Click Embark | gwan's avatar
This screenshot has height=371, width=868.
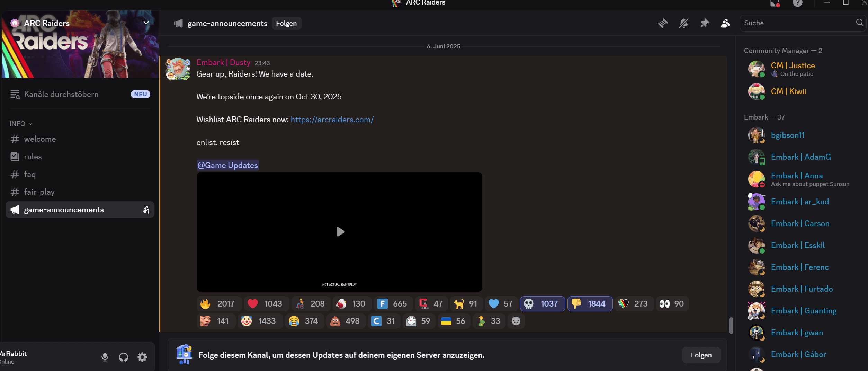(x=757, y=333)
